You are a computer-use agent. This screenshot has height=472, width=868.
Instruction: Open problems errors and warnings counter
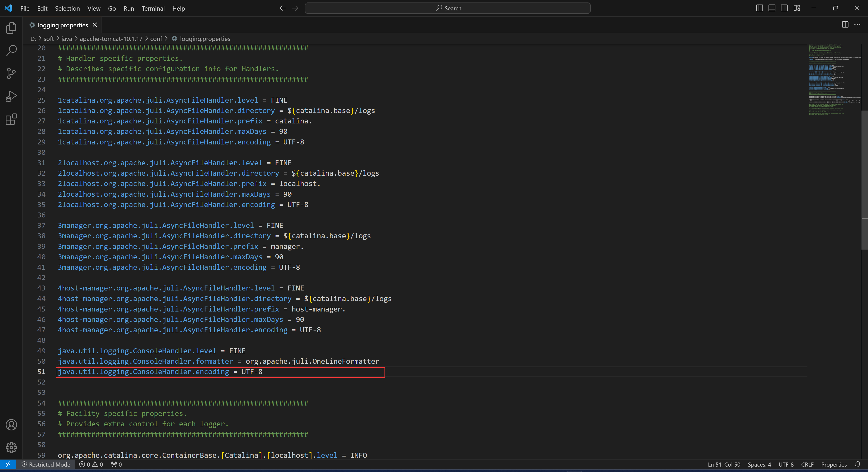pos(91,464)
